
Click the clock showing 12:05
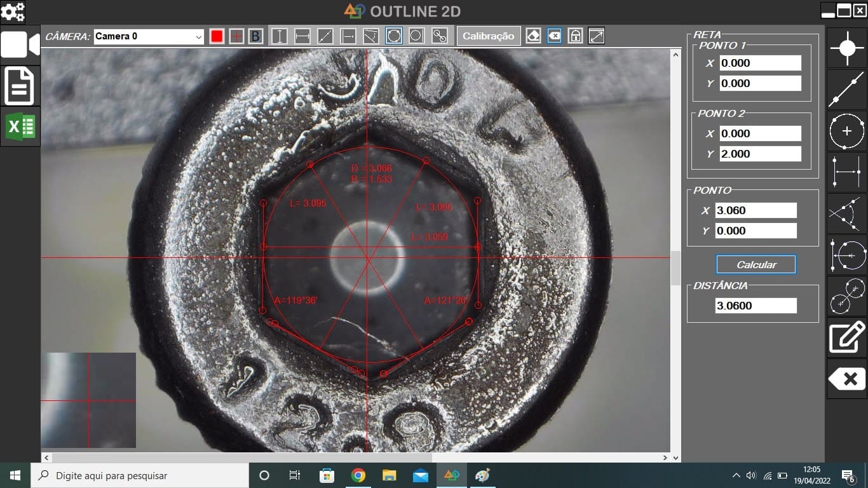(812, 475)
